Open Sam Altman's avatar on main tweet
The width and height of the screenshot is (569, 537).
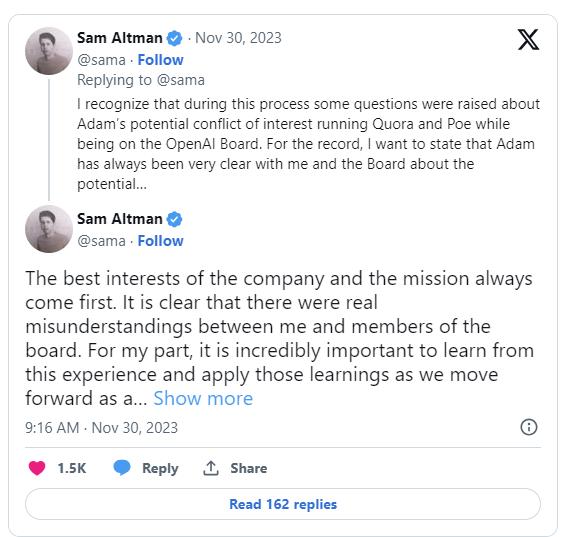pos(49,229)
